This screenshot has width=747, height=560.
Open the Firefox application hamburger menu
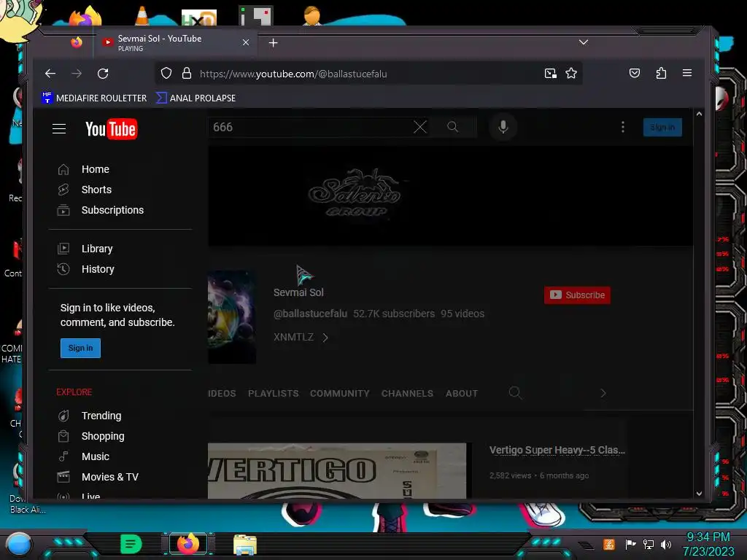click(687, 73)
